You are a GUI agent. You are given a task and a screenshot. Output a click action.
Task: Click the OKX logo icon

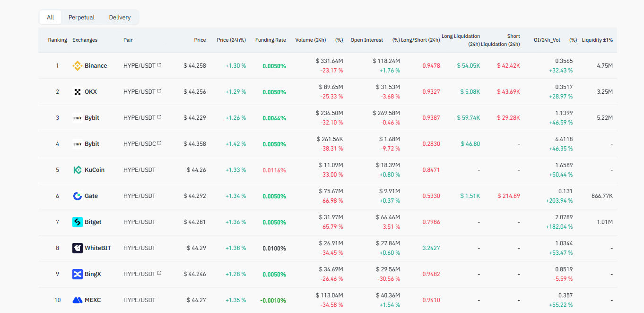coord(78,92)
